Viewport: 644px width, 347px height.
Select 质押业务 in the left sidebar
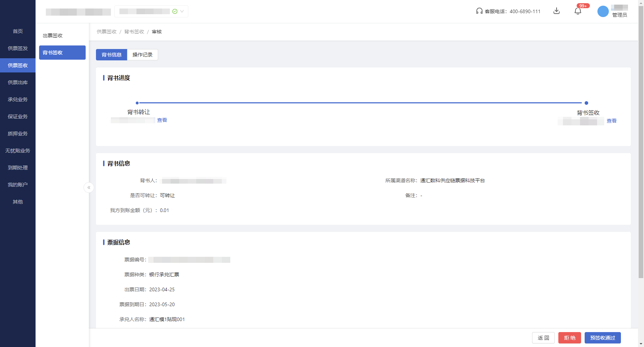tap(17, 133)
